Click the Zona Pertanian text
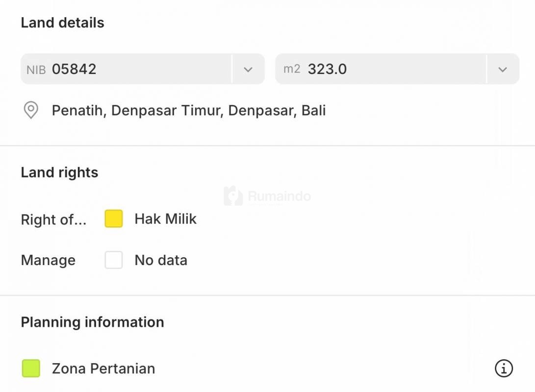 pos(103,368)
